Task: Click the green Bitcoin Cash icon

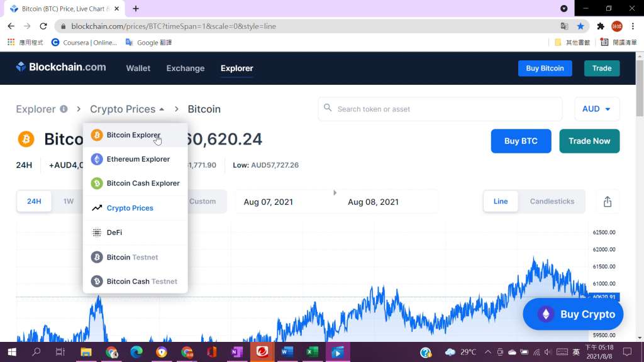Action: [x=97, y=183]
